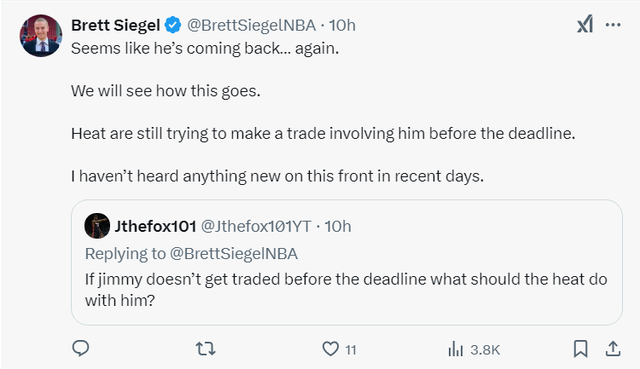This screenshot has height=369, width=640.
Task: Open the 10h timestamp of main post
Action: (x=342, y=25)
